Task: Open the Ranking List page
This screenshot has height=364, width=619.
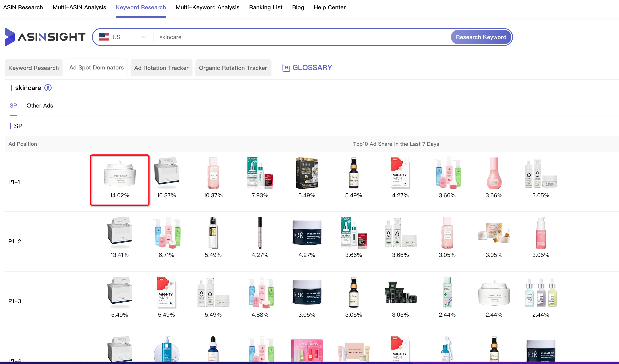Action: click(x=266, y=7)
